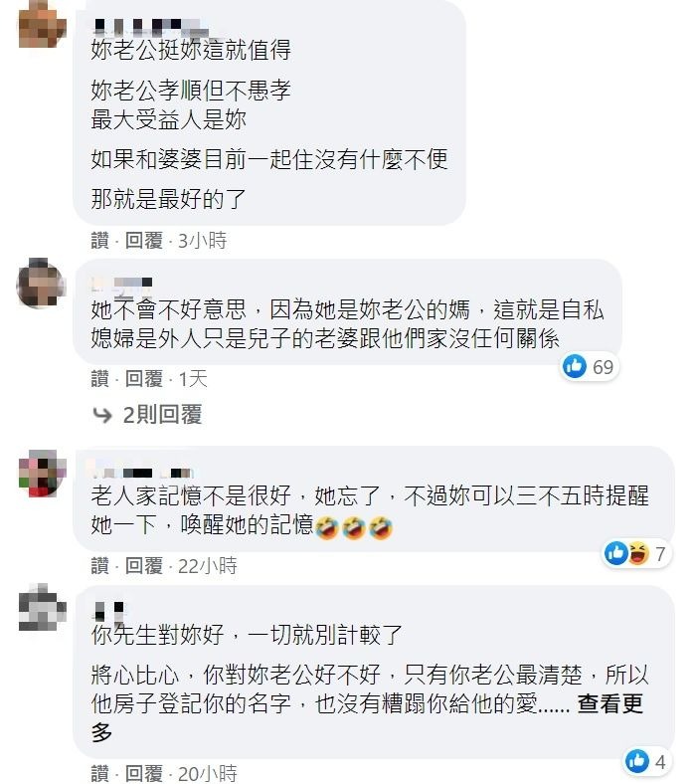694x784 pixels.
Task: Click the like thumb icon showing 4
Action: tap(637, 761)
